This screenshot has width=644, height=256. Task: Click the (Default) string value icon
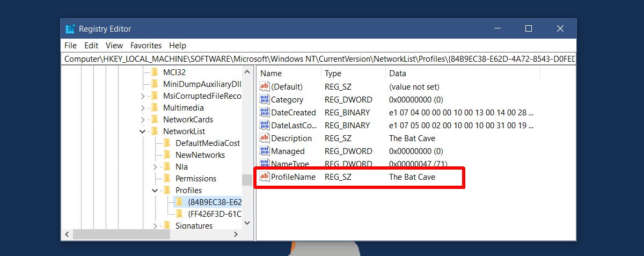coord(264,86)
